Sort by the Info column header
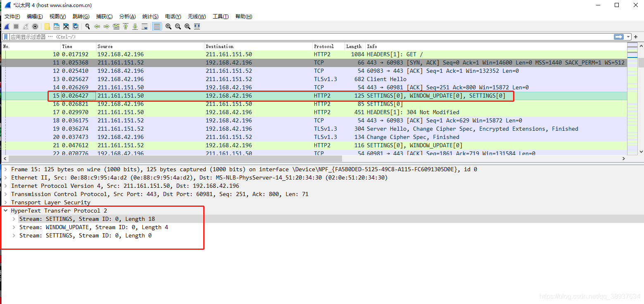Viewport: 644px width, 304px height. 496,46
